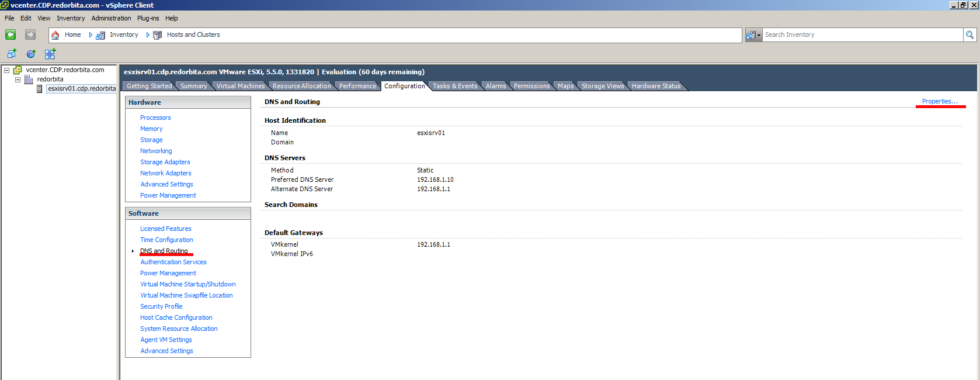Switch to the Summary tab
Image resolution: width=980 pixels, height=380 pixels.
[x=193, y=86]
